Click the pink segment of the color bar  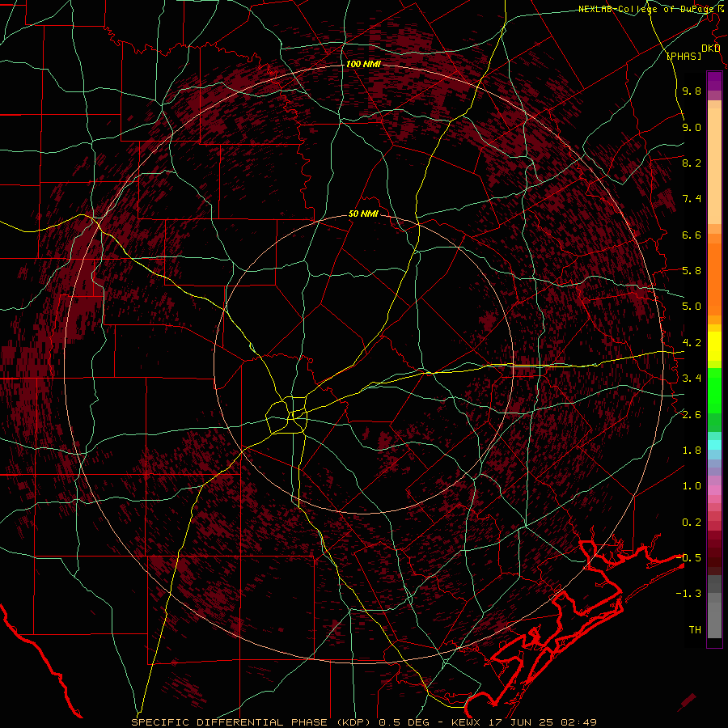714,490
